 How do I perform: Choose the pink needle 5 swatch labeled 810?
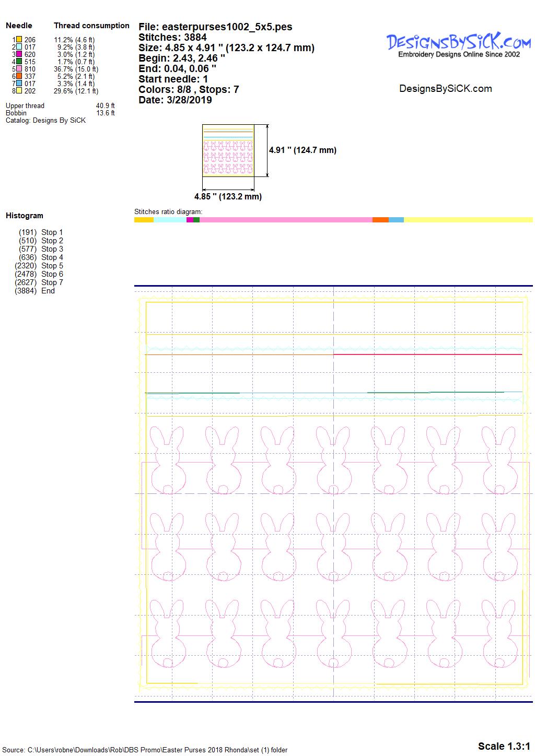tap(19, 69)
